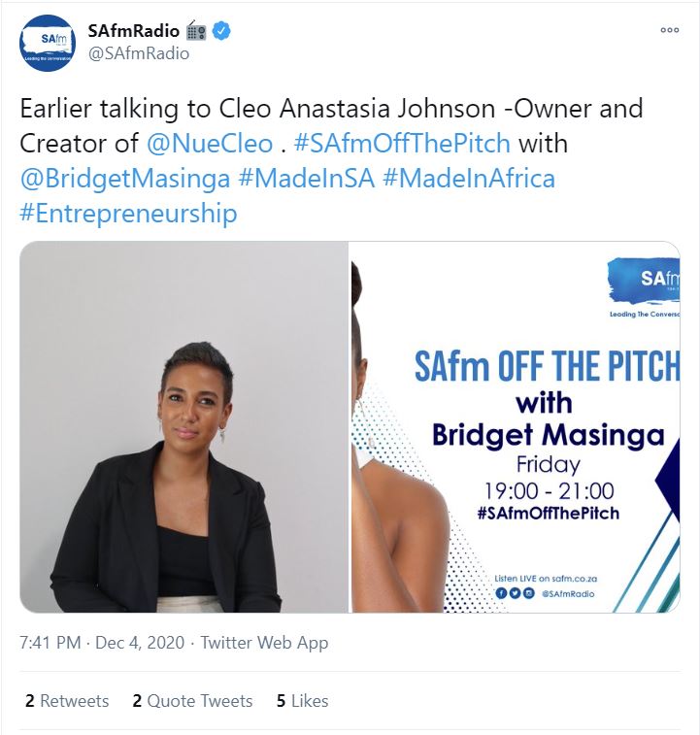Click the #MadeInSA hashtag
Viewport: 700px width, 735px height.
pos(307,179)
